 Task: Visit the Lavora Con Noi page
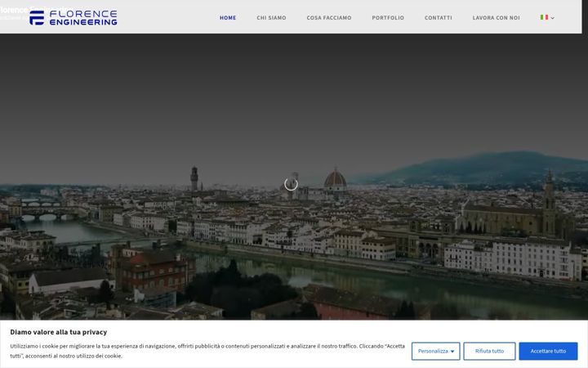point(496,18)
